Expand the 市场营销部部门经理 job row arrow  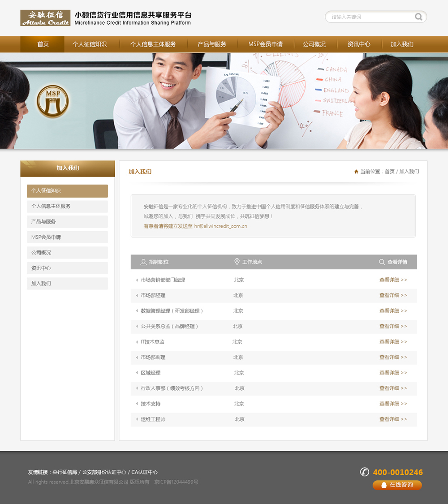(137, 280)
